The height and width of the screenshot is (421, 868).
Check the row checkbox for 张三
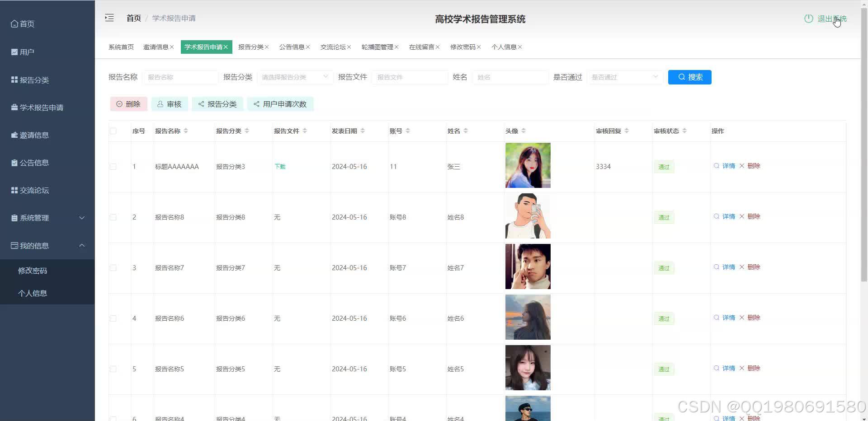[x=113, y=166]
